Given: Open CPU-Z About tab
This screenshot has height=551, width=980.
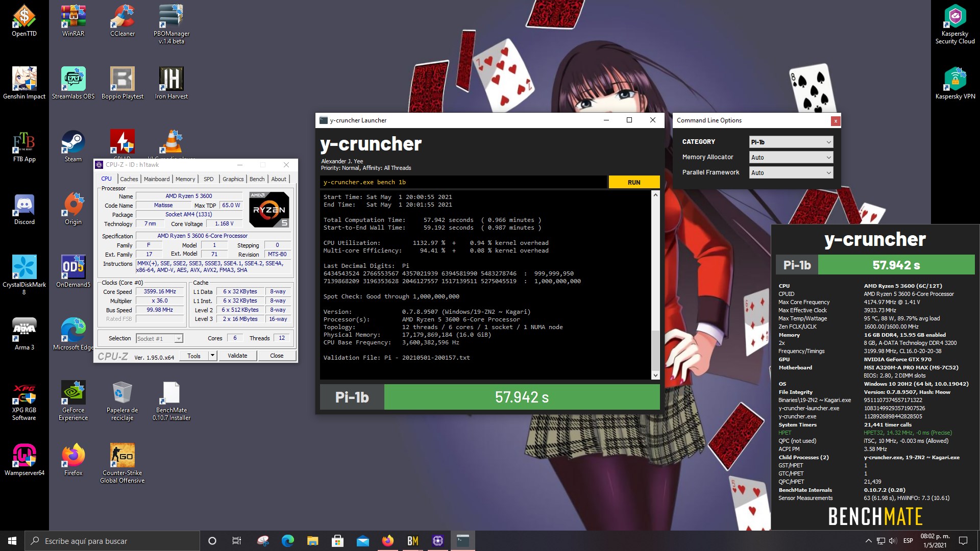Looking at the screenshot, I should [x=279, y=179].
